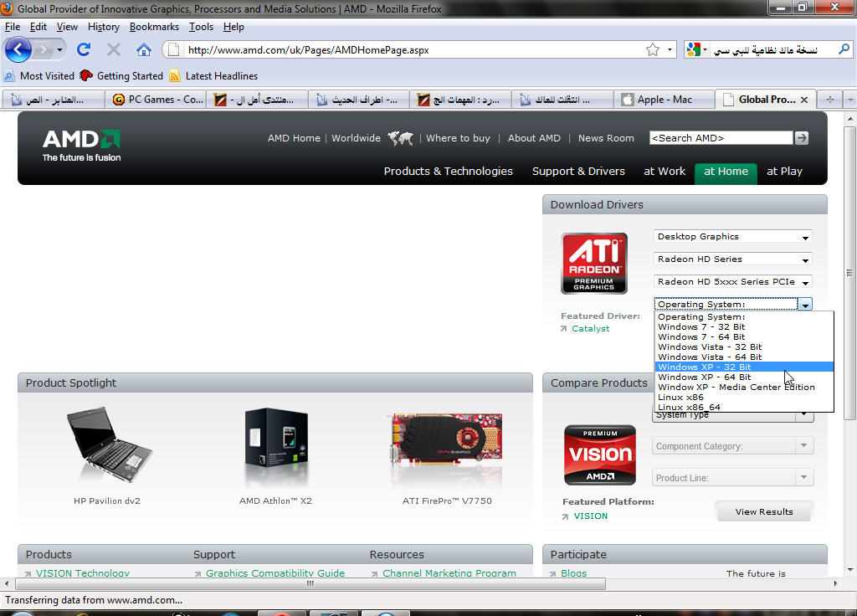Viewport: 857px width, 616px height.
Task: Submit AMD search with the arrow button
Action: tap(801, 138)
